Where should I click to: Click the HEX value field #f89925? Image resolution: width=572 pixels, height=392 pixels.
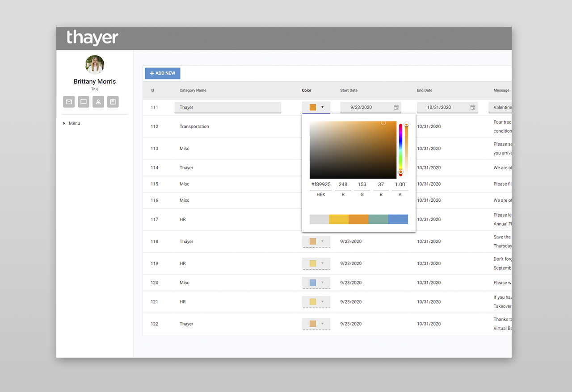(x=321, y=184)
